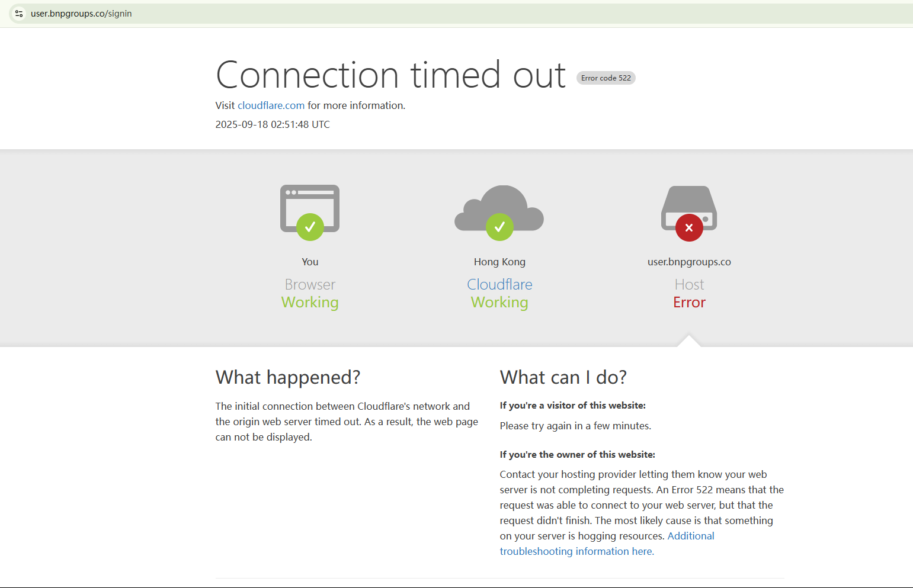
Task: Click the 'What can I do?' heading
Action: (x=563, y=377)
